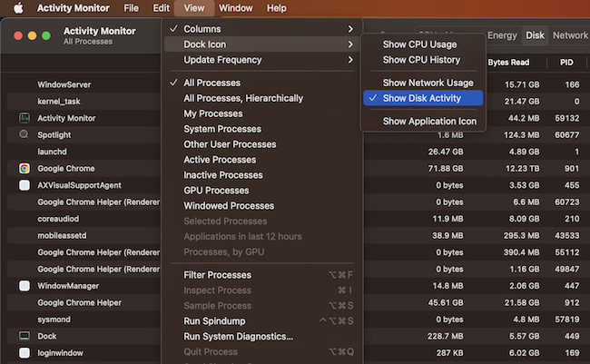The height and width of the screenshot is (364, 590).
Task: Switch to the Network tab
Action: click(x=570, y=35)
